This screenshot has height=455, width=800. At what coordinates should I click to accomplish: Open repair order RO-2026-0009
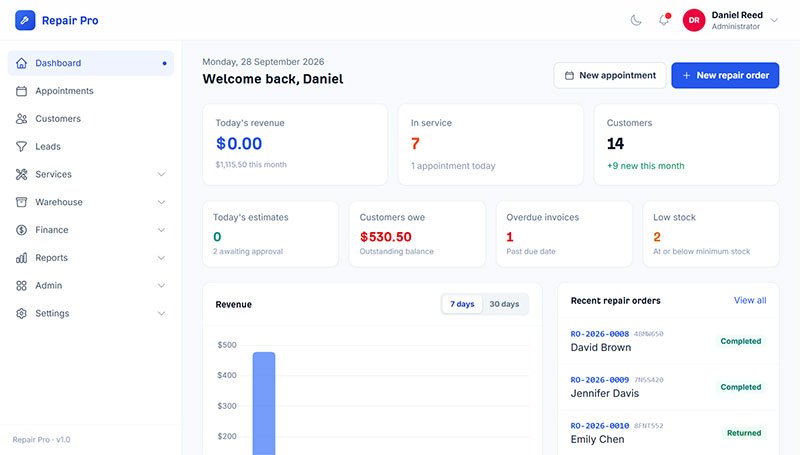coord(599,380)
